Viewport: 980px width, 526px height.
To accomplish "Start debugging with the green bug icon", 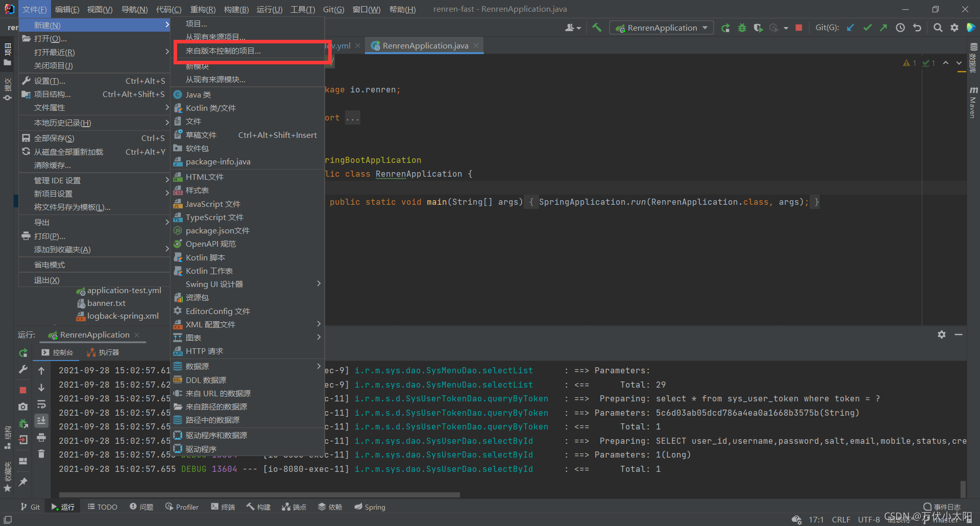I will pos(742,28).
